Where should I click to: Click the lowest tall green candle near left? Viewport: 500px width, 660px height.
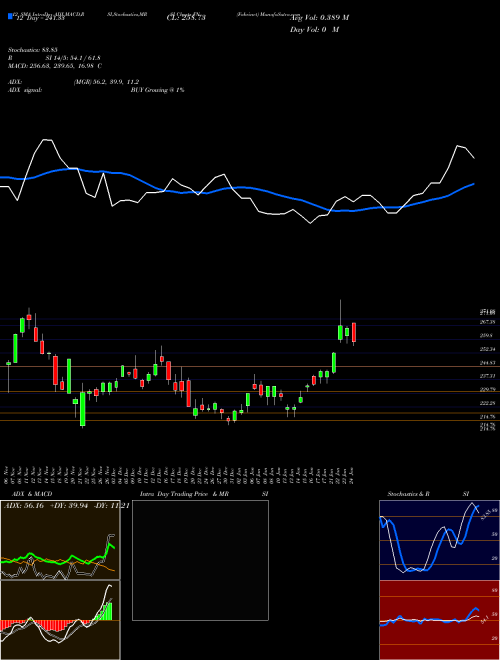click(x=83, y=409)
